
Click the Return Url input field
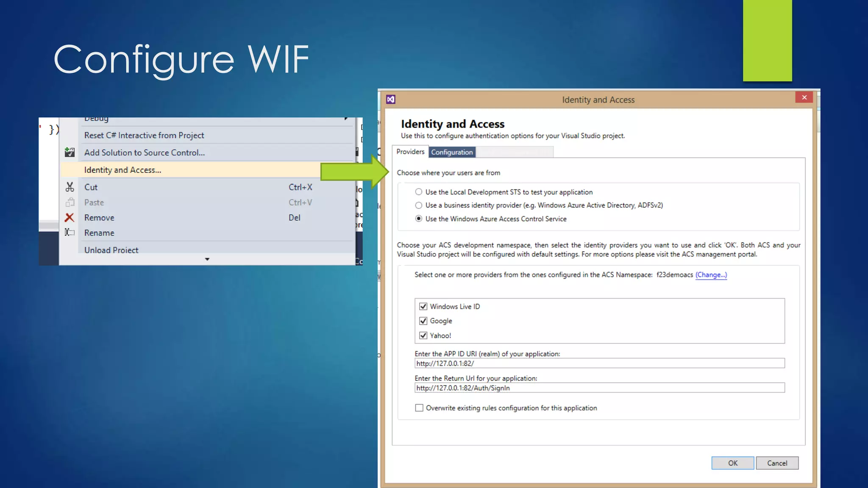coord(599,388)
